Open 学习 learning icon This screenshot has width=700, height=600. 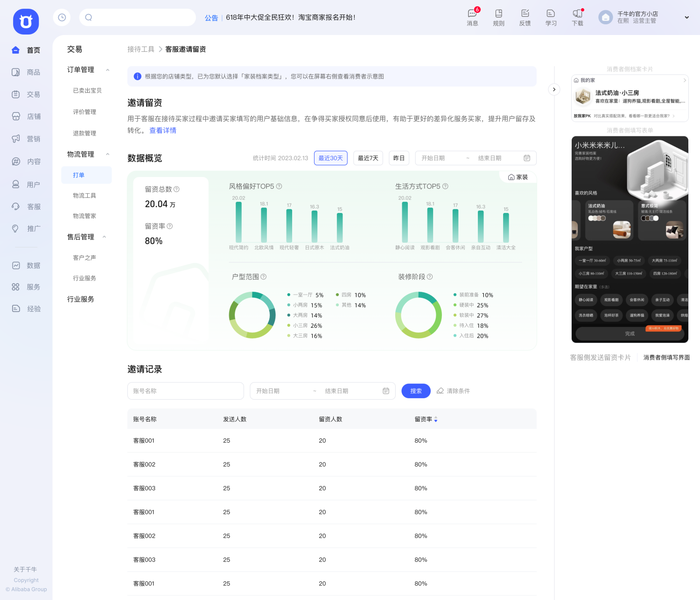tap(551, 17)
